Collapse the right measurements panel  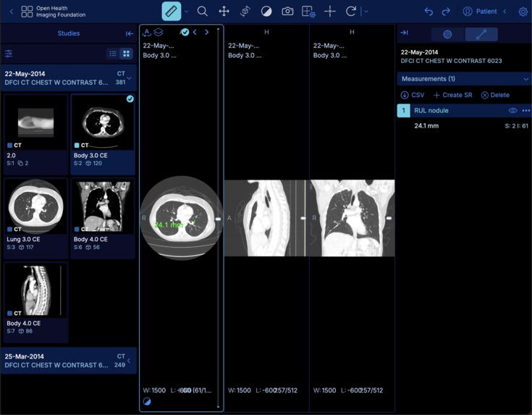click(404, 33)
